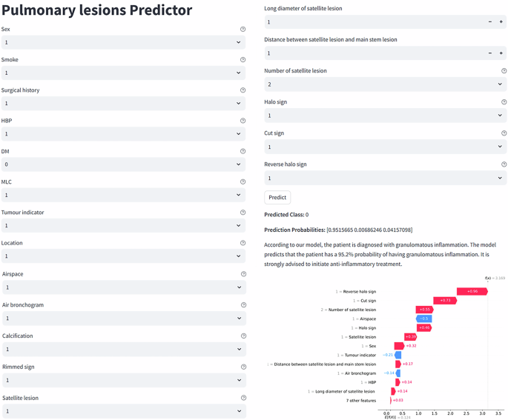Open the Air bronchogram dropdown
This screenshot has width=508, height=420.
pos(123,319)
